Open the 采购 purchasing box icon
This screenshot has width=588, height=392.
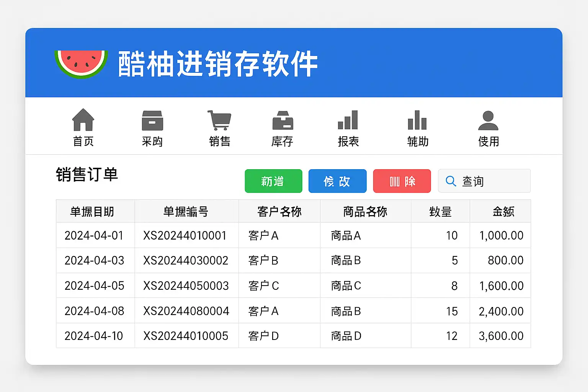click(152, 120)
